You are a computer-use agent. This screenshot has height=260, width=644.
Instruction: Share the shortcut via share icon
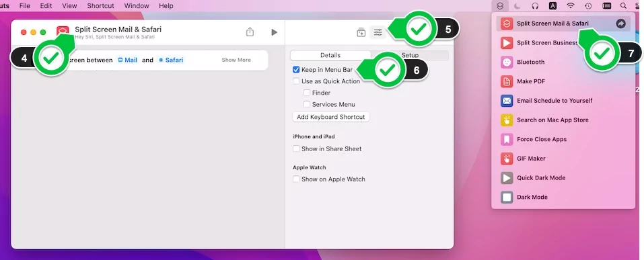(x=250, y=32)
